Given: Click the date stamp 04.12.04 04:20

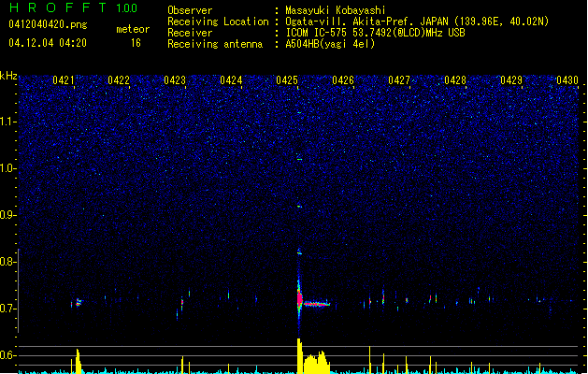Looking at the screenshot, I should [x=48, y=43].
